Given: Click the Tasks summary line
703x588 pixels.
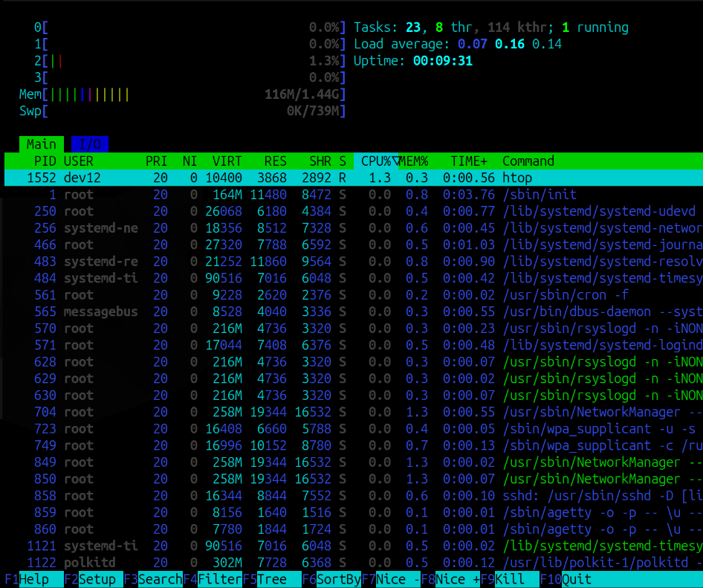Looking at the screenshot, I should click(491, 28).
